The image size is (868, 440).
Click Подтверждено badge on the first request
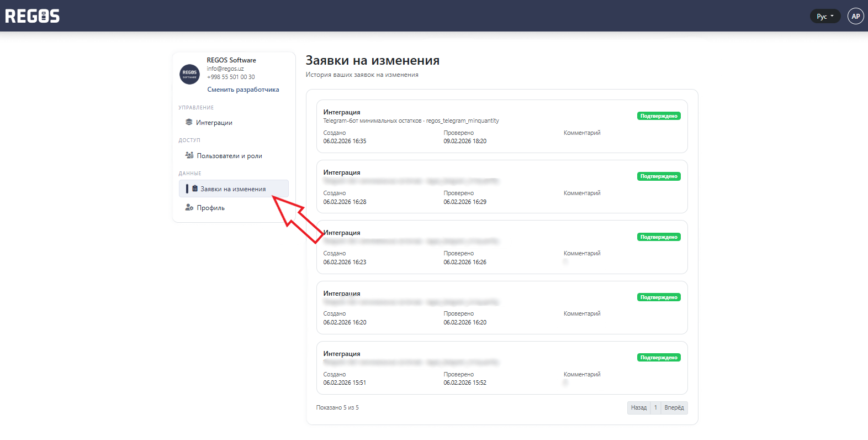(659, 116)
